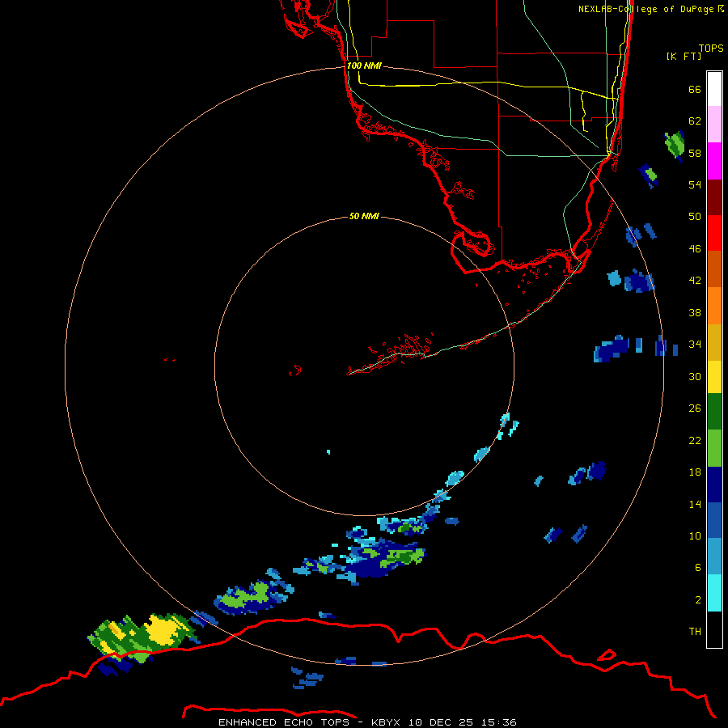Click the legend value '14'
The image size is (728, 728).
(x=695, y=504)
